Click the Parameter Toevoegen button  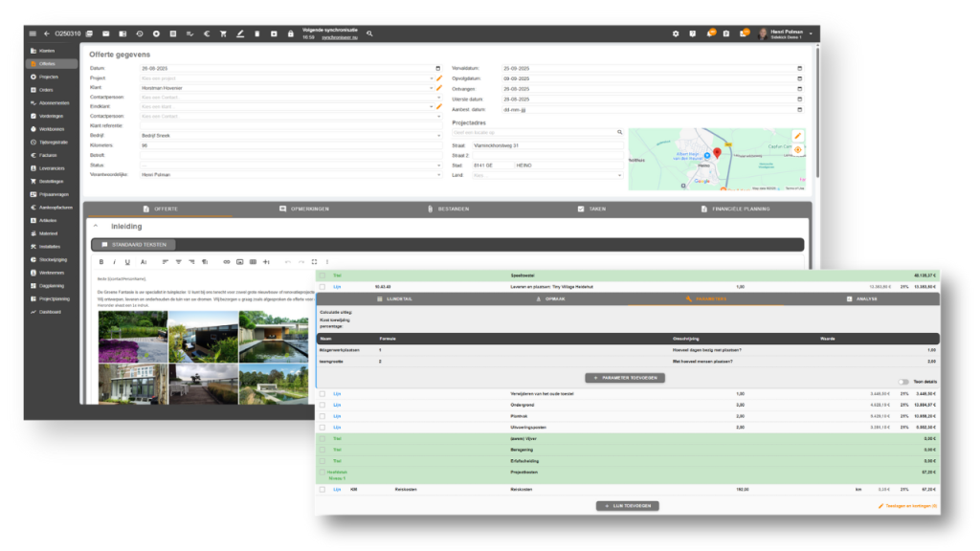(624, 378)
